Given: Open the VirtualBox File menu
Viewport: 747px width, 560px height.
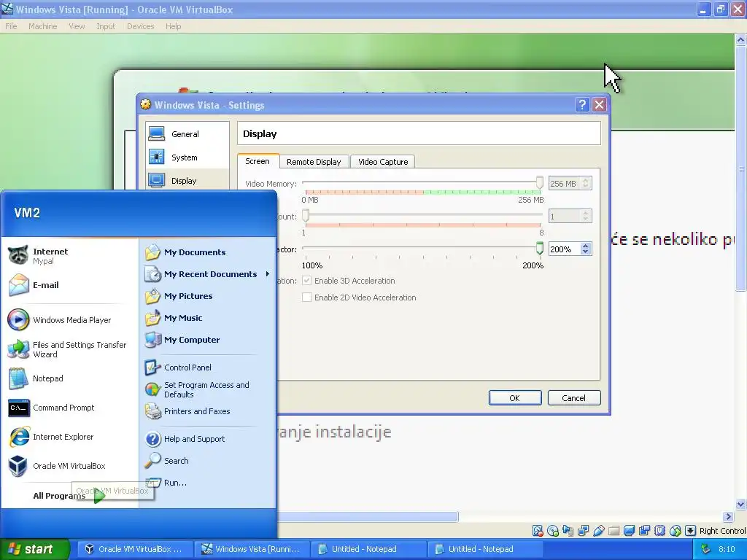Looking at the screenshot, I should pos(11,26).
